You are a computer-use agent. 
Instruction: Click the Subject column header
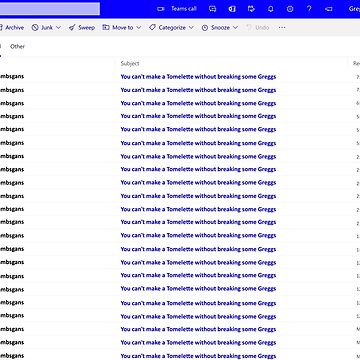tap(130, 64)
